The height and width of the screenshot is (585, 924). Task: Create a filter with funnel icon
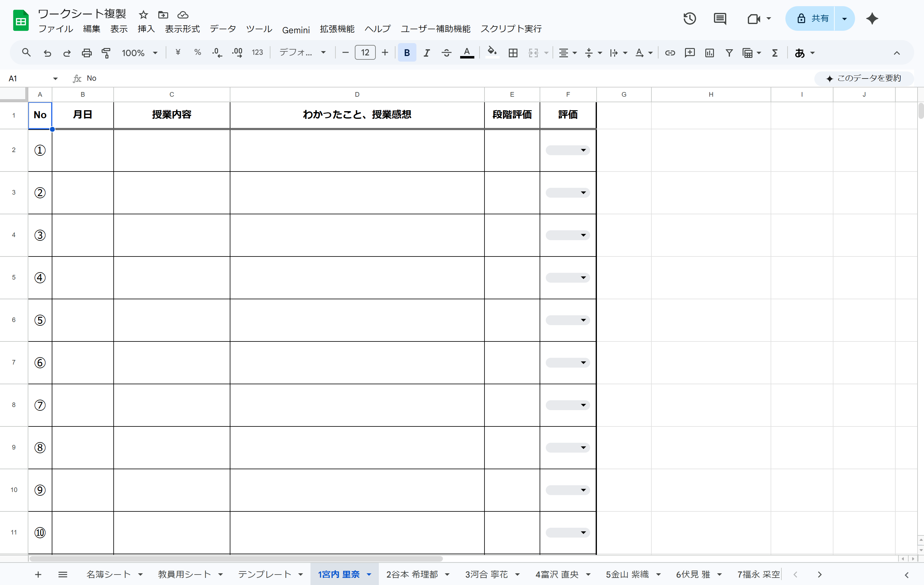tap(729, 53)
